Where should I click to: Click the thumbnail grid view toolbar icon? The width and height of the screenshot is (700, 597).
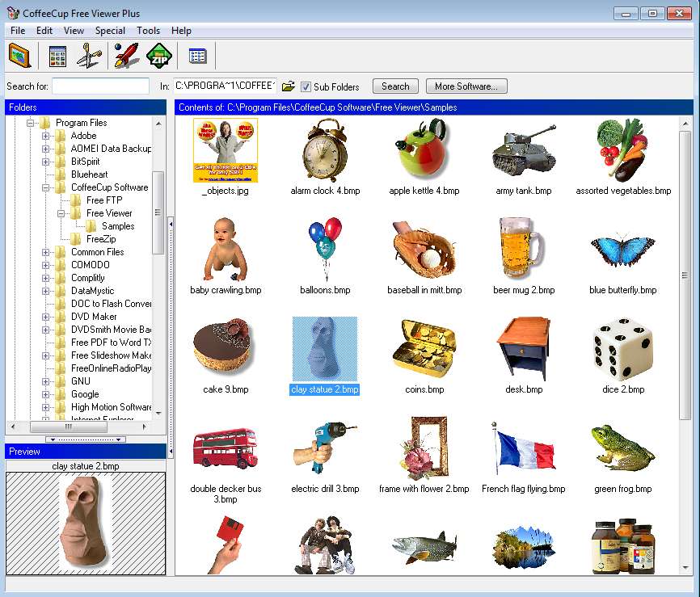[57, 56]
